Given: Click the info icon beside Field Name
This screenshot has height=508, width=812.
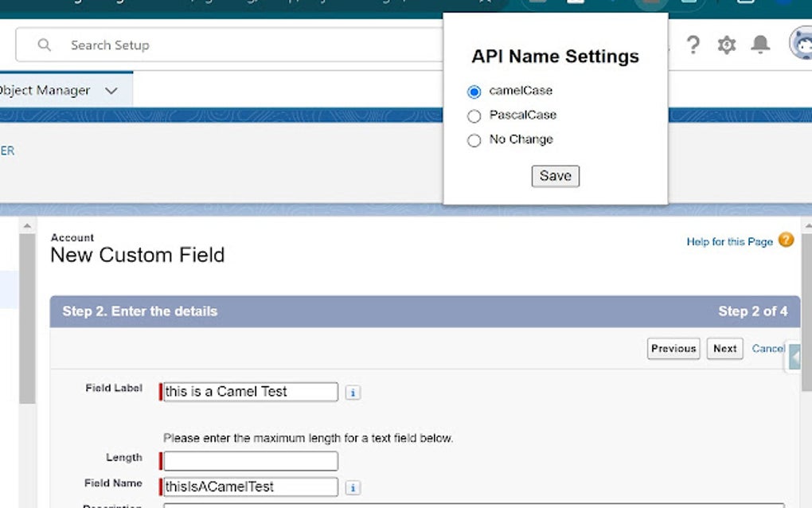Looking at the screenshot, I should point(353,487).
